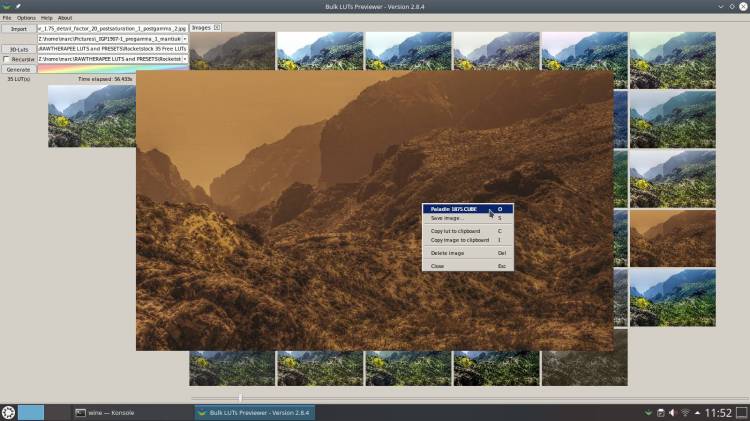Toggle the Recursive checkbox
750x421 pixels.
click(x=6, y=59)
